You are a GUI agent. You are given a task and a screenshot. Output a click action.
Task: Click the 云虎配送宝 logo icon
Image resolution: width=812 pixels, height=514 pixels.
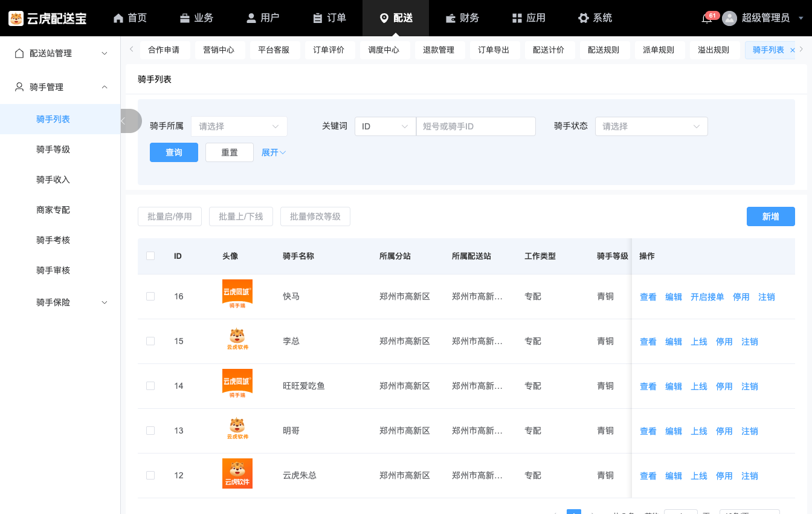click(16, 18)
